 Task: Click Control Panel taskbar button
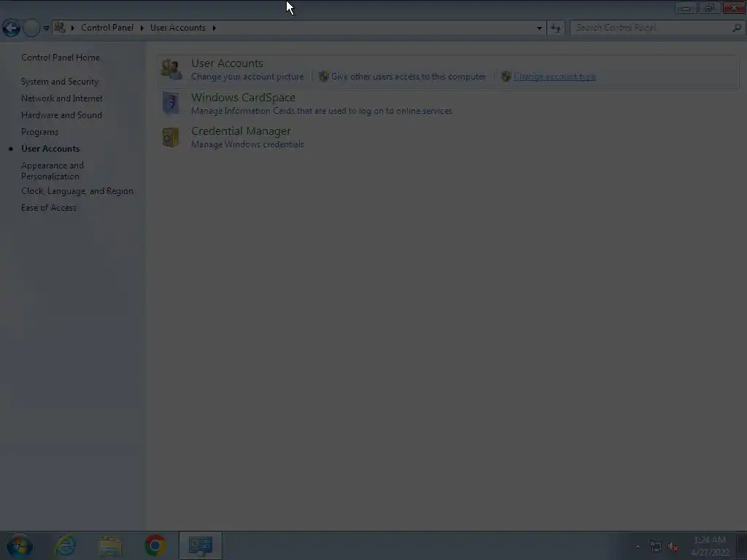click(201, 545)
